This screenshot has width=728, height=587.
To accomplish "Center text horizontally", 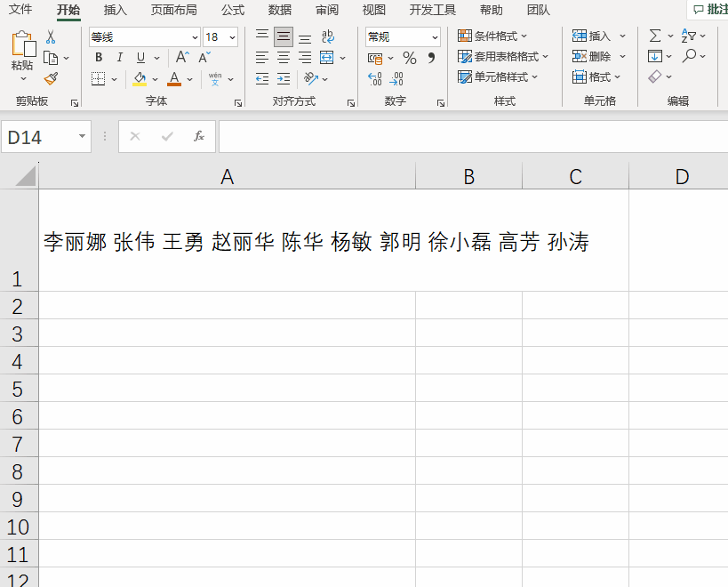I will tap(284, 58).
